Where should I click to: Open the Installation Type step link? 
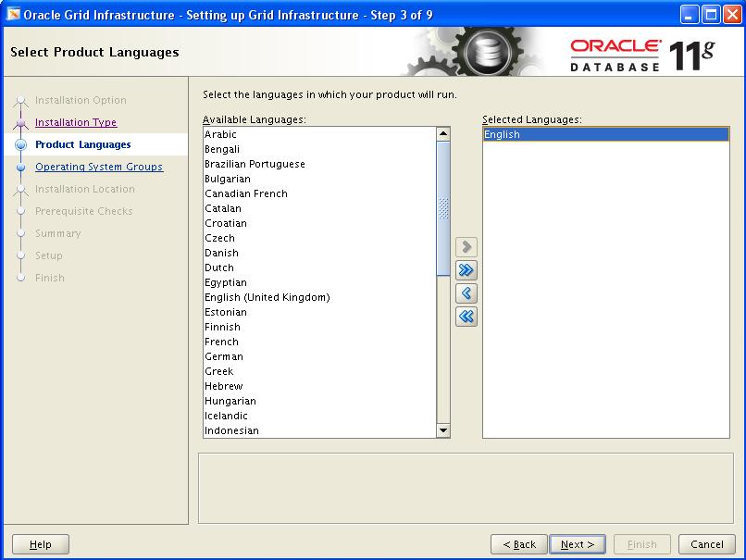pyautogui.click(x=76, y=122)
